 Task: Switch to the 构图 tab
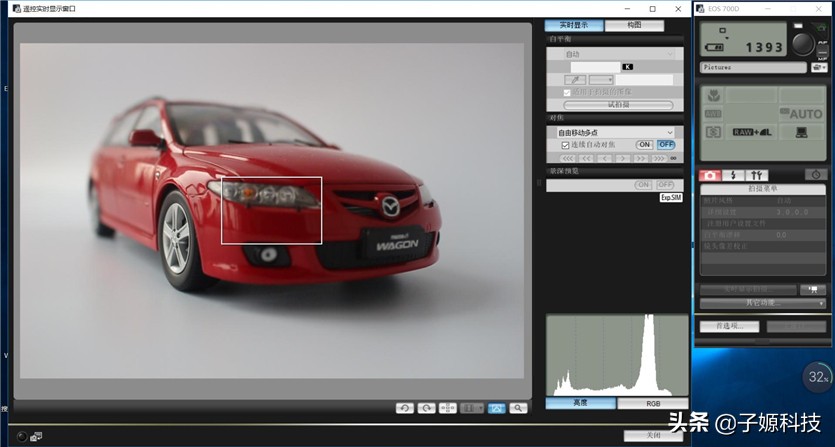(634, 25)
